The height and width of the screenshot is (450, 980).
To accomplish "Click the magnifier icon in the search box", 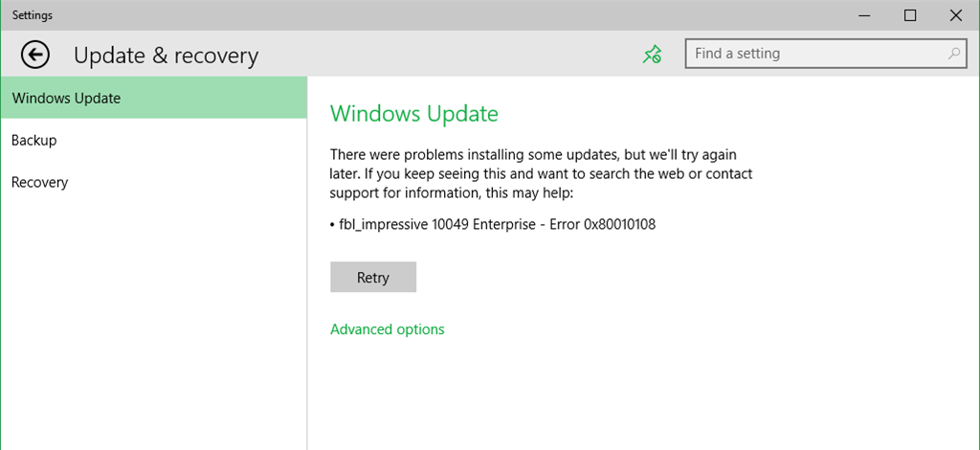I will point(954,54).
